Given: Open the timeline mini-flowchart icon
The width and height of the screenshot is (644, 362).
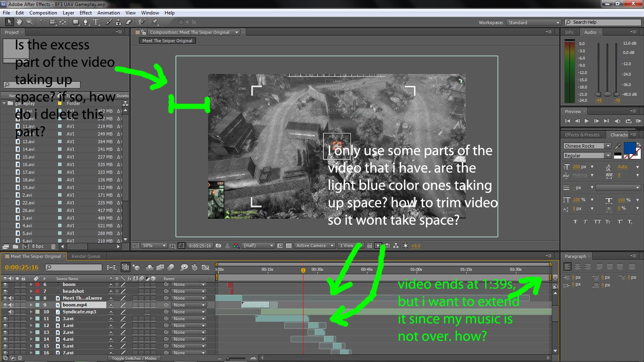Looking at the screenshot, I should (111, 267).
